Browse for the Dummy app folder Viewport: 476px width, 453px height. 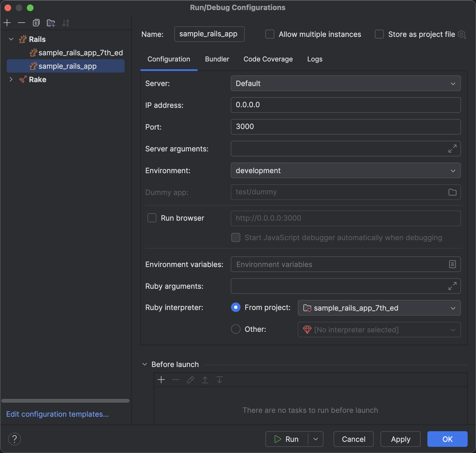pos(452,192)
